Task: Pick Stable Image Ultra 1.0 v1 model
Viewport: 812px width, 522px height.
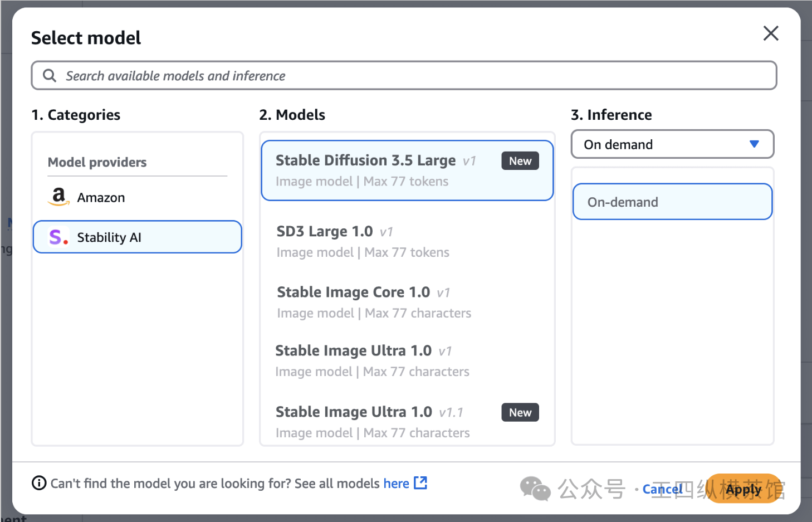Action: tap(372, 360)
